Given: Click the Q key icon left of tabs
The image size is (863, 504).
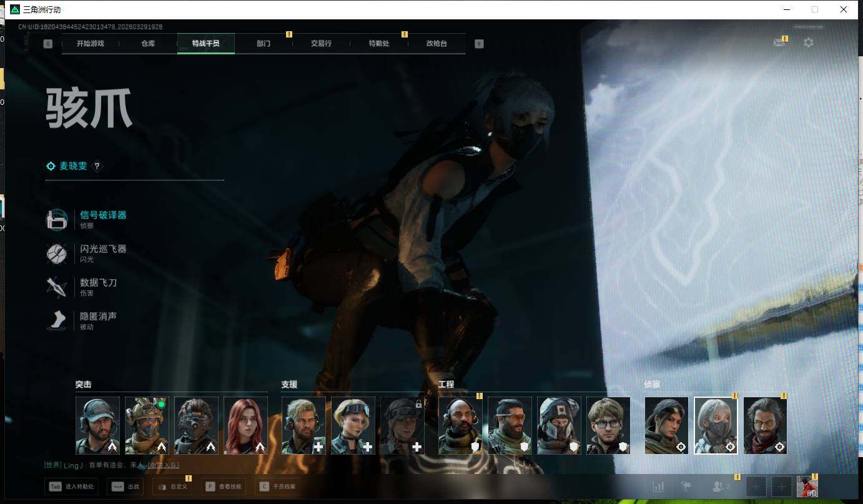Looking at the screenshot, I should pos(48,44).
